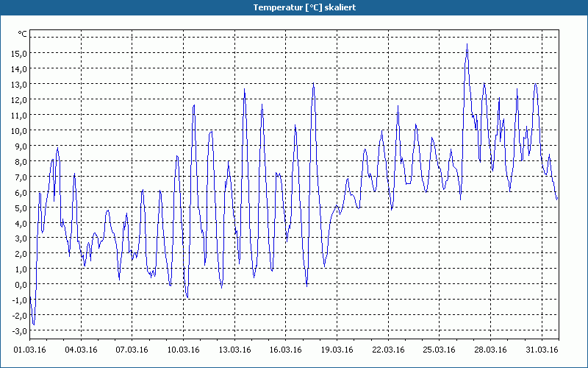Click the 07.03.16 date label

tap(132, 350)
